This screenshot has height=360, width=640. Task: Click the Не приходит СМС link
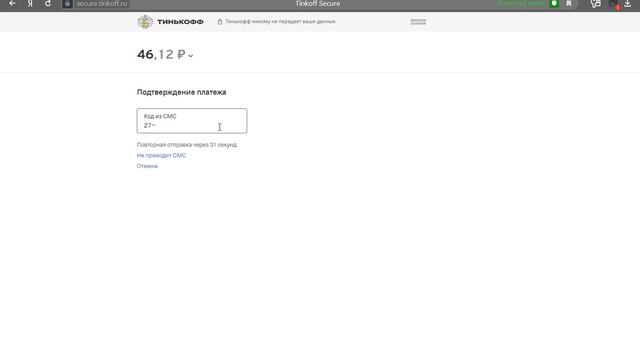[x=161, y=156]
